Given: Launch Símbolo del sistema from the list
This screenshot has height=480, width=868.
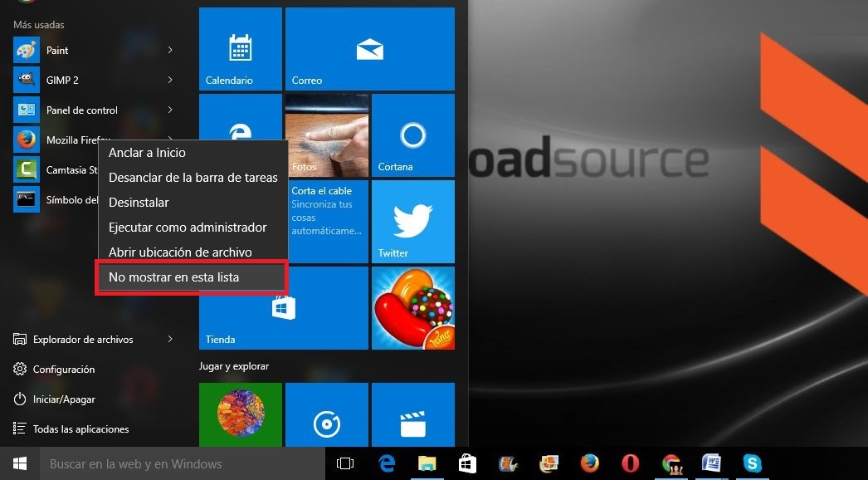Looking at the screenshot, I should pos(56,200).
